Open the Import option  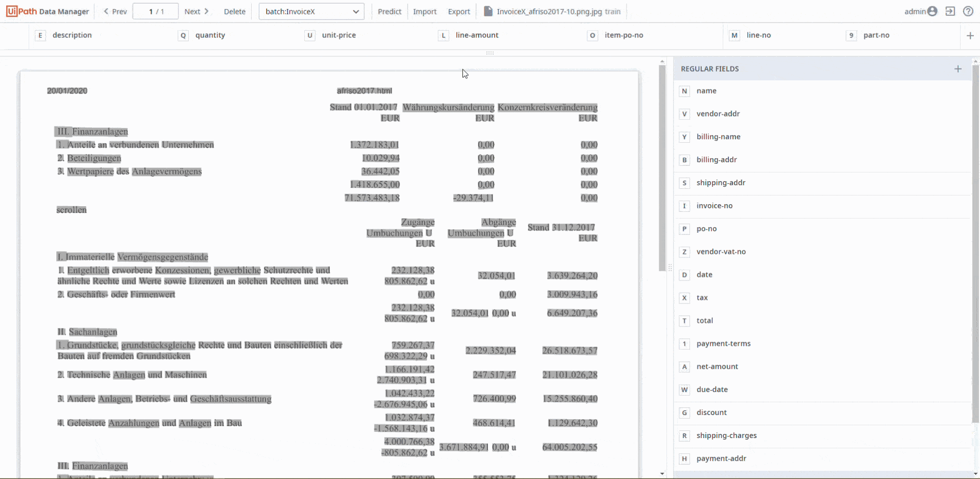[x=425, y=11]
